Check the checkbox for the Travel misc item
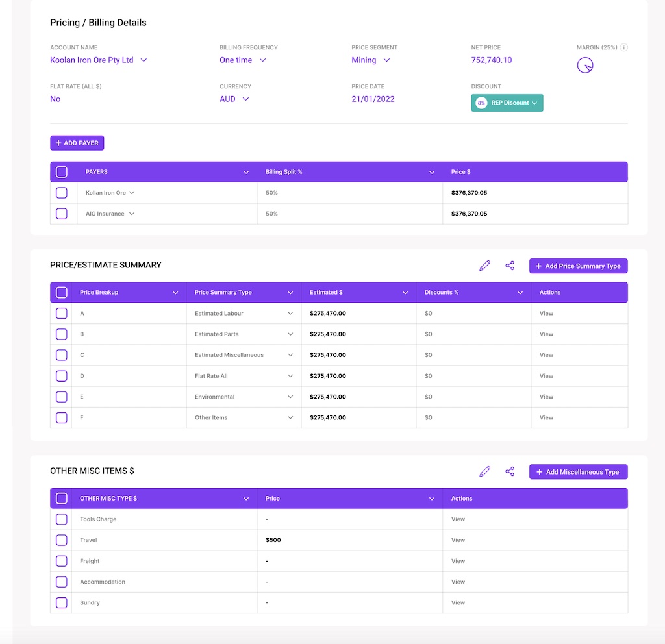This screenshot has width=665, height=644. (61, 539)
